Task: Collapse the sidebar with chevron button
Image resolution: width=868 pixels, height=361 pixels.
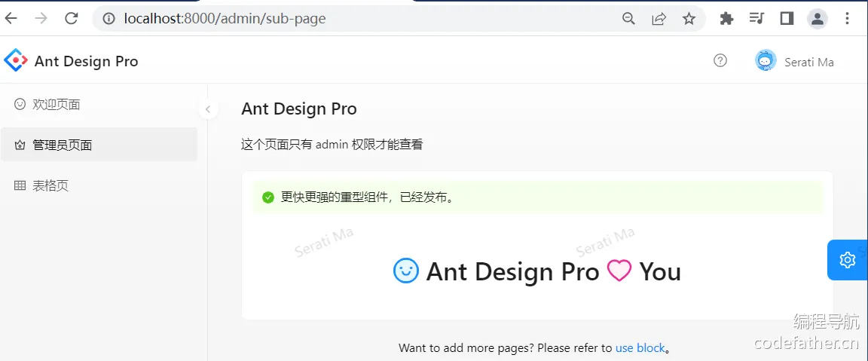Action: click(208, 109)
